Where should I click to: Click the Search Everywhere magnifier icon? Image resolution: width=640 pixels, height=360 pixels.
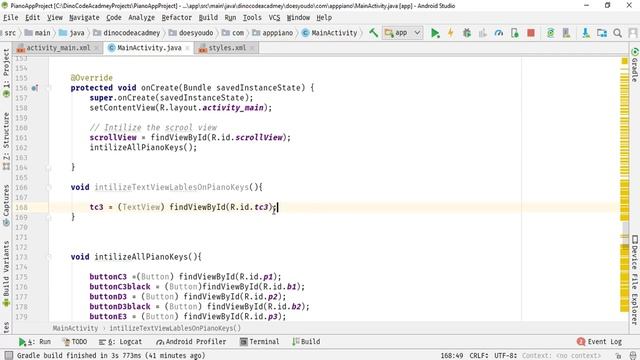(618, 33)
